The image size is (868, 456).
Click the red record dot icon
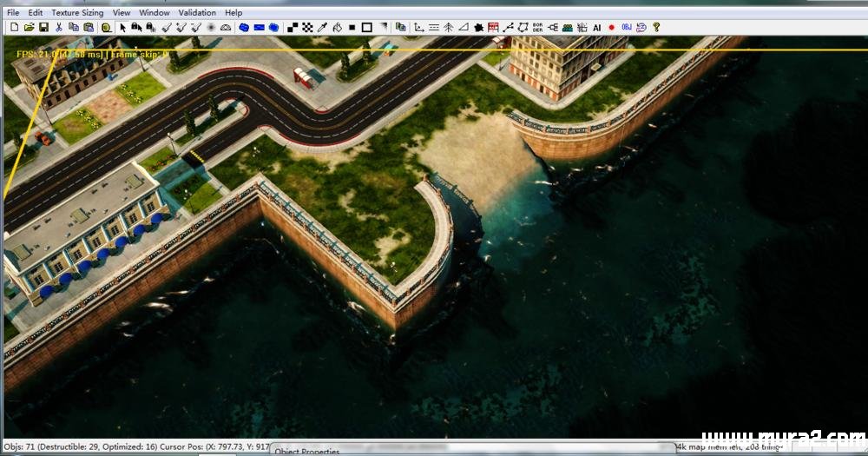click(x=611, y=27)
